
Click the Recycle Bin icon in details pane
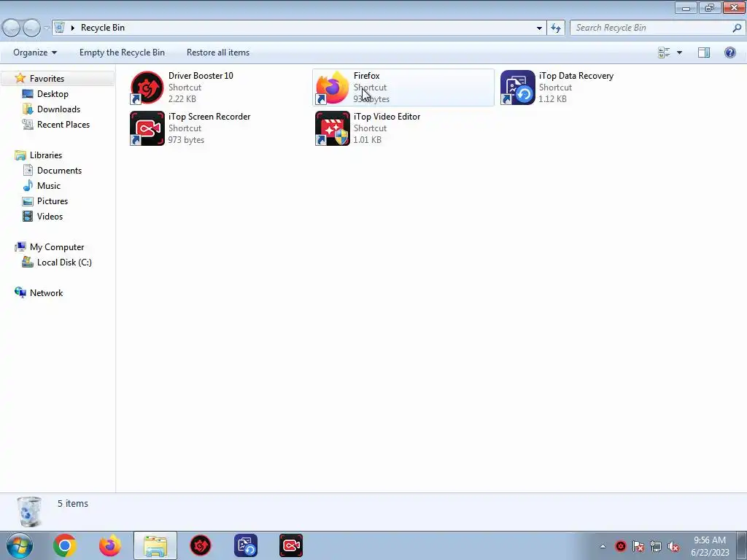[x=29, y=512]
